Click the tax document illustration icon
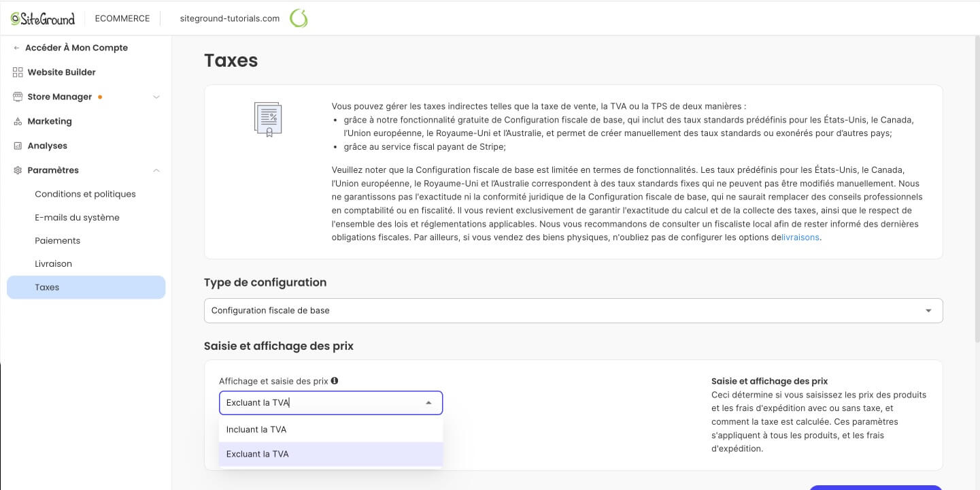 (268, 119)
